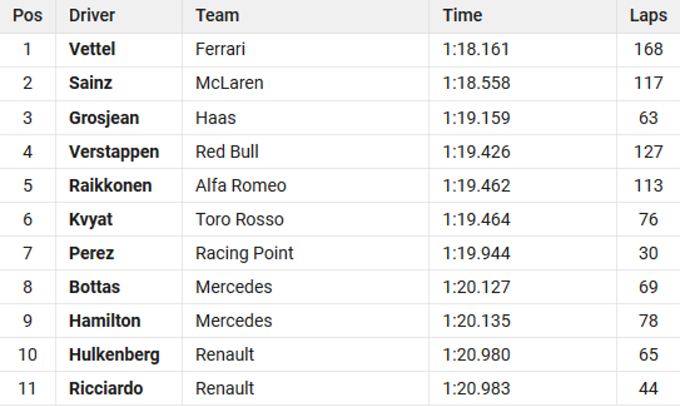Open the Ricciardo driver name
The height and width of the screenshot is (406, 680).
pos(107,389)
